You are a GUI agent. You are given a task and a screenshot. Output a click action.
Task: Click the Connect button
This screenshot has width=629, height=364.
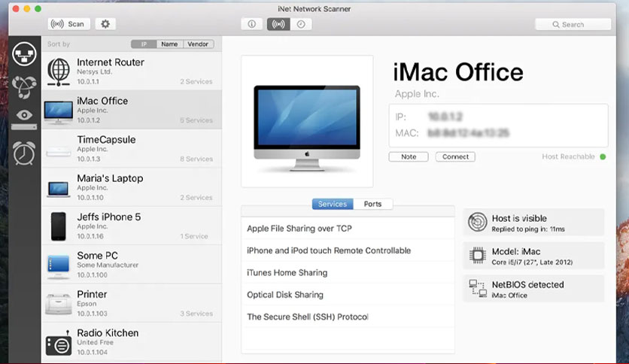tap(455, 156)
